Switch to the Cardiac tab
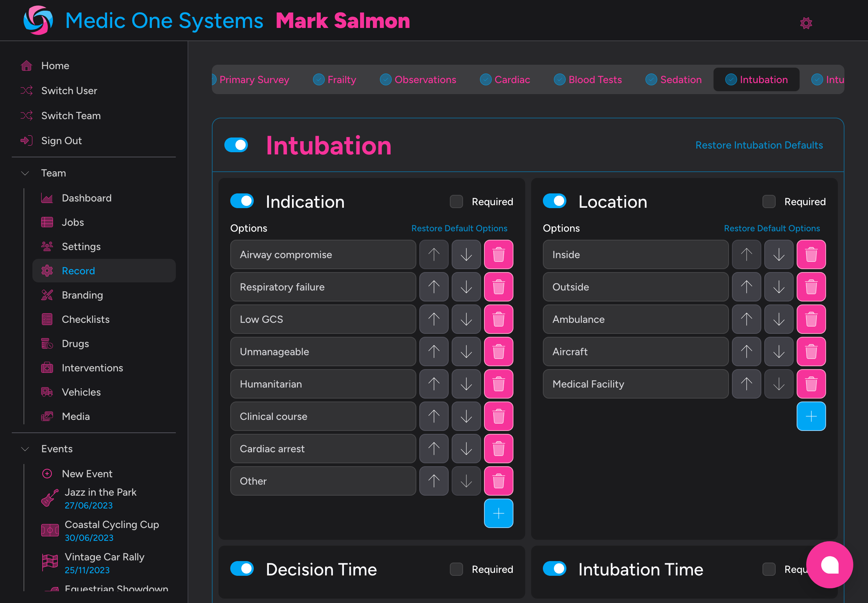The width and height of the screenshot is (868, 603). pos(505,79)
